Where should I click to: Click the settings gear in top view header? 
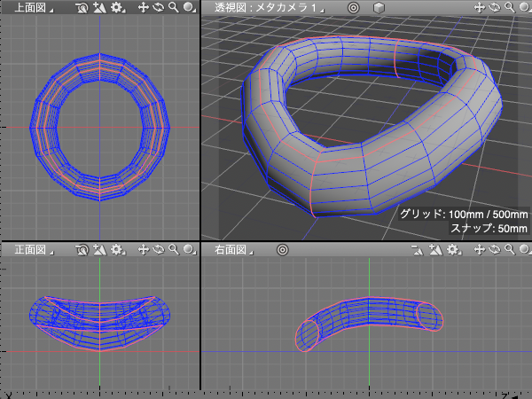pyautogui.click(x=115, y=7)
